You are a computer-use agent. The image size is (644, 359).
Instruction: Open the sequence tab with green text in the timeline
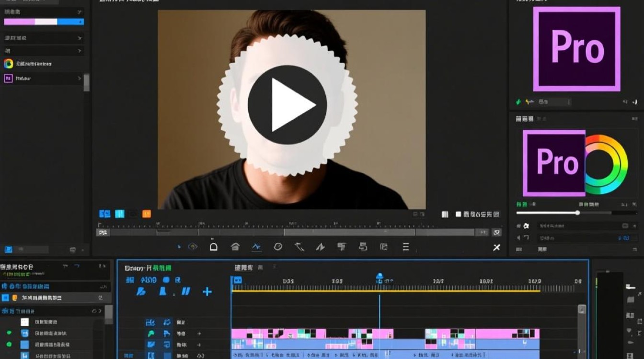pos(148,268)
